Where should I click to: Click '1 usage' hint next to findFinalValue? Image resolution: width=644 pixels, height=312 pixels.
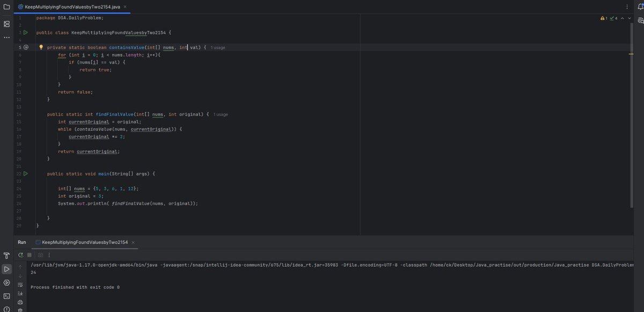point(221,114)
